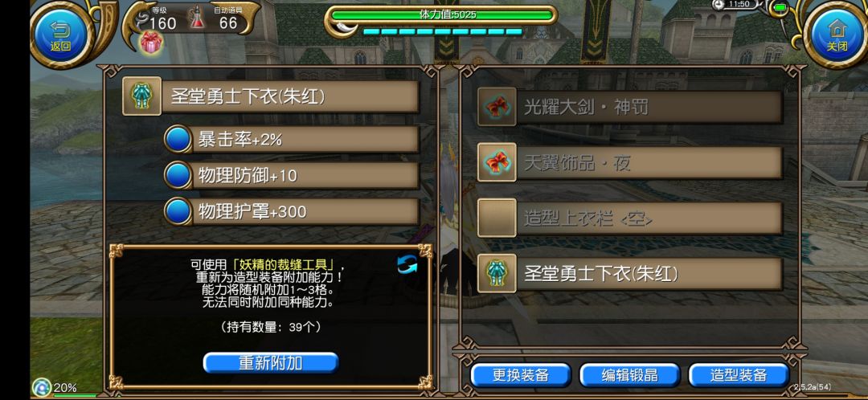Select the 天翼饰品·夜 ribbon icon
Screen dimensions: 868x400
click(x=497, y=162)
